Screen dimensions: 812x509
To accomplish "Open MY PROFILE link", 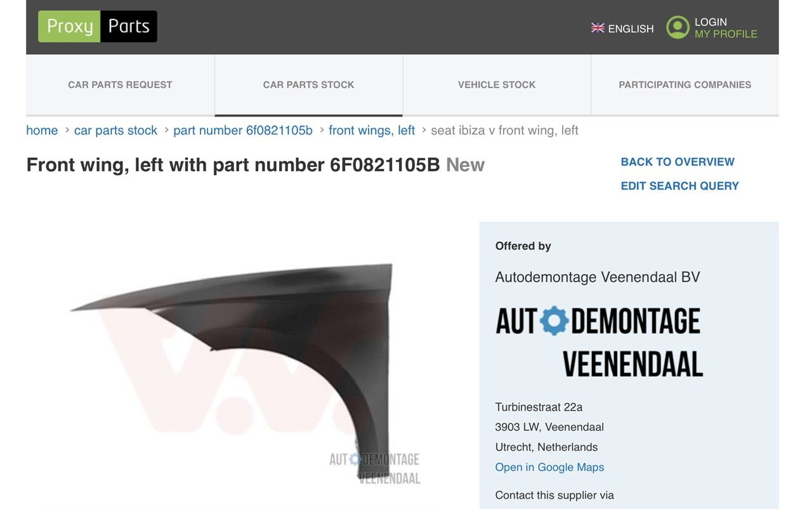I will (726, 34).
